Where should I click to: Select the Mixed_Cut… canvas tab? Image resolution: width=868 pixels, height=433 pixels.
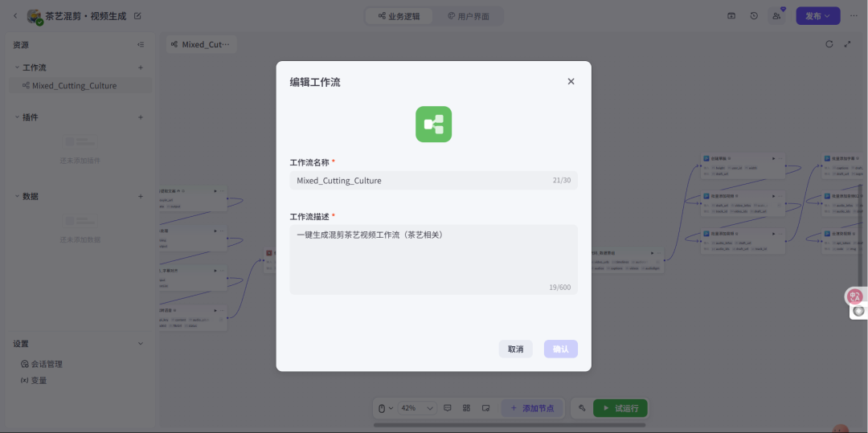tap(201, 44)
